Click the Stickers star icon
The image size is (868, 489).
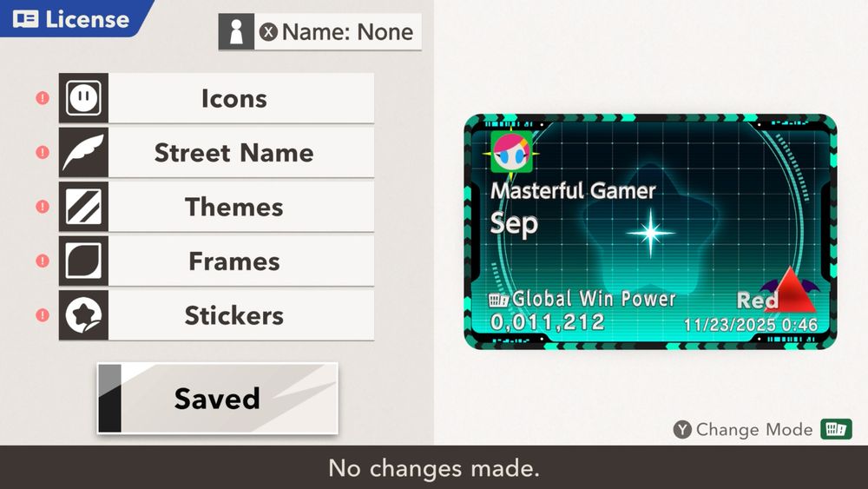click(83, 315)
